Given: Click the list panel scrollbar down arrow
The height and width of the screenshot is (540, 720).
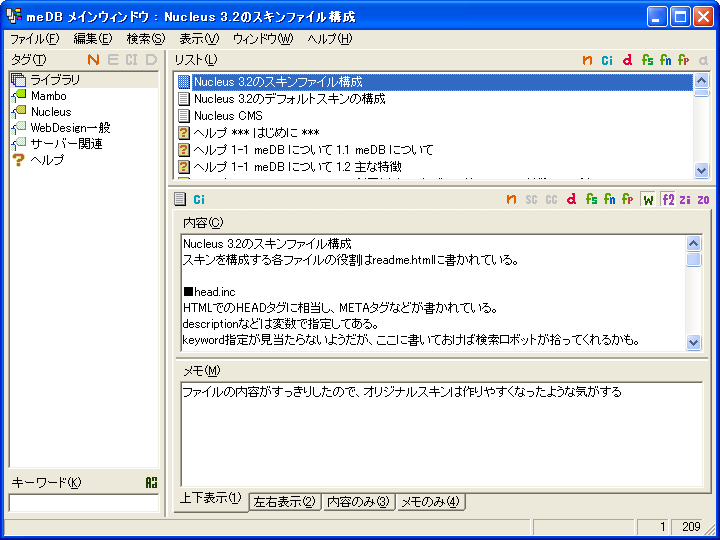Looking at the screenshot, I should [701, 171].
